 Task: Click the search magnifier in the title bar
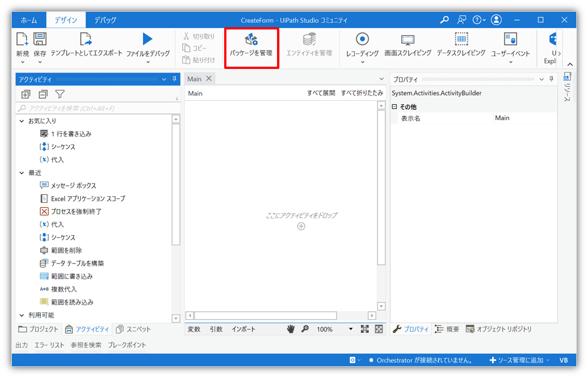click(x=443, y=19)
